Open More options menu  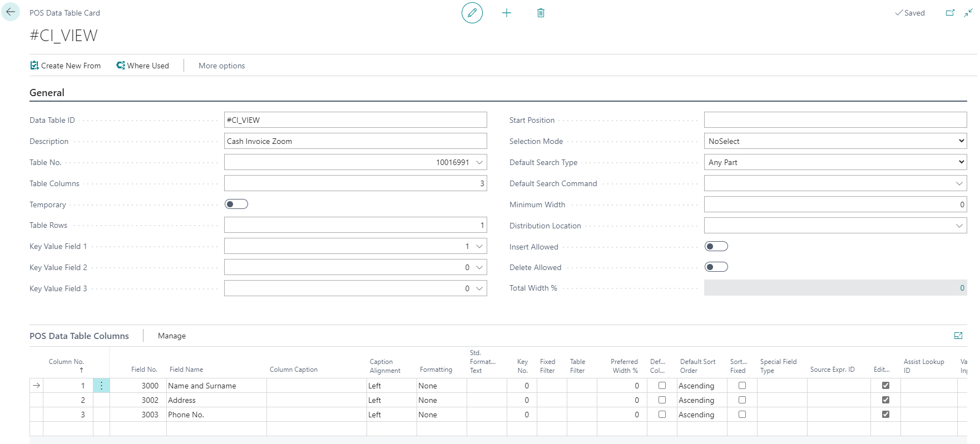[x=221, y=66]
